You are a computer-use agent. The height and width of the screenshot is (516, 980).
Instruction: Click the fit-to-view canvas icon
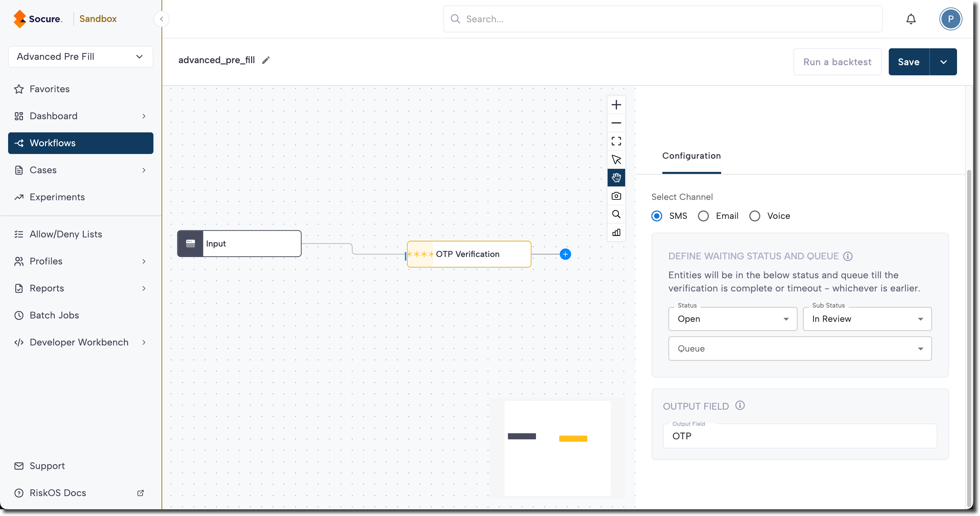tap(616, 141)
